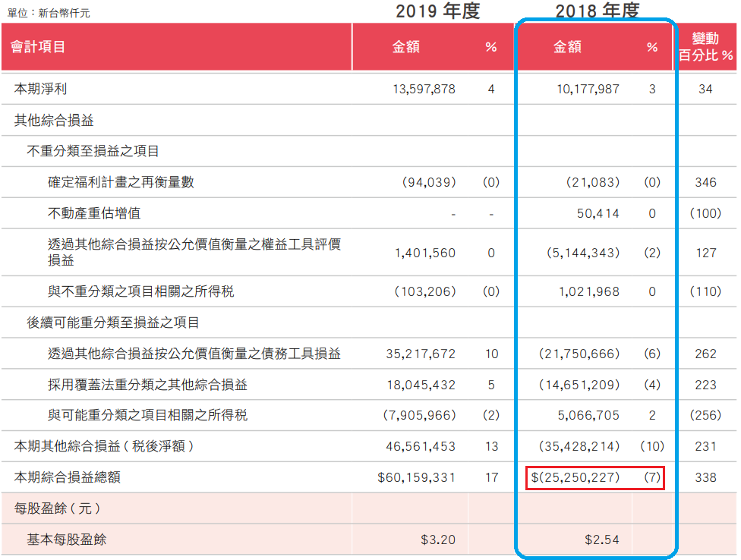Select value 5,066,705

(588, 416)
